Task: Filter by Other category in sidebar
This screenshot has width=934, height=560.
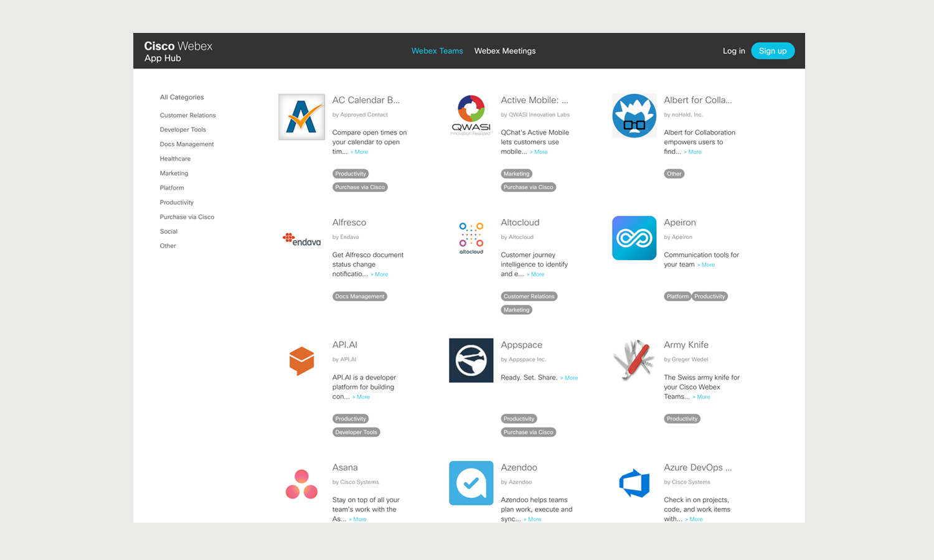Action: [168, 246]
